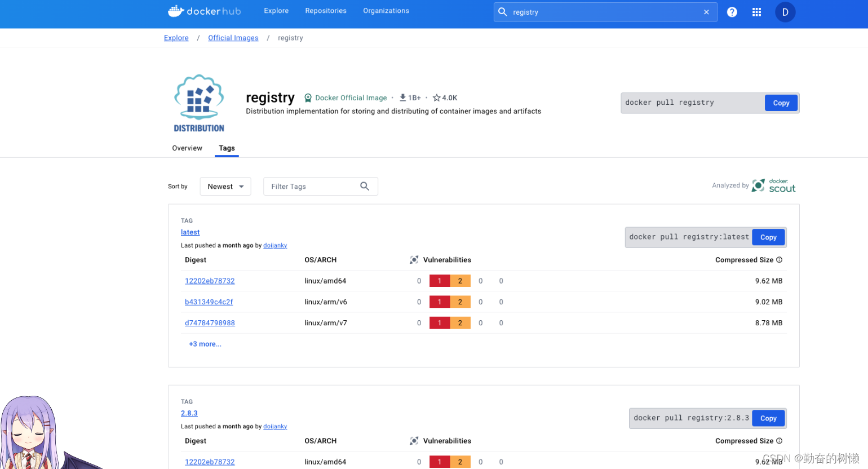Open Repositories in top navigation
Viewport: 868px width, 469px height.
[326, 11]
